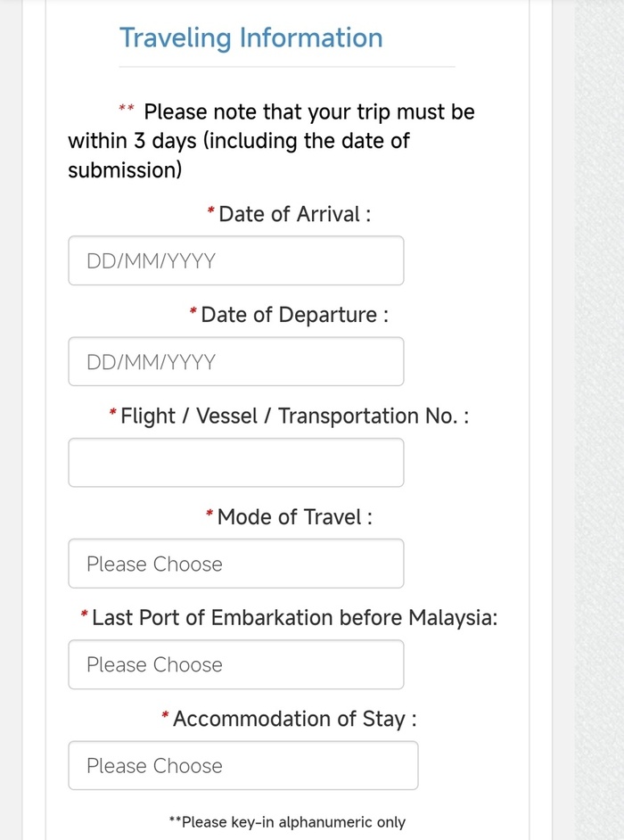This screenshot has width=624, height=840.
Task: Click the "Last Port of Embarkation before Malaysia" label
Action: (294, 617)
